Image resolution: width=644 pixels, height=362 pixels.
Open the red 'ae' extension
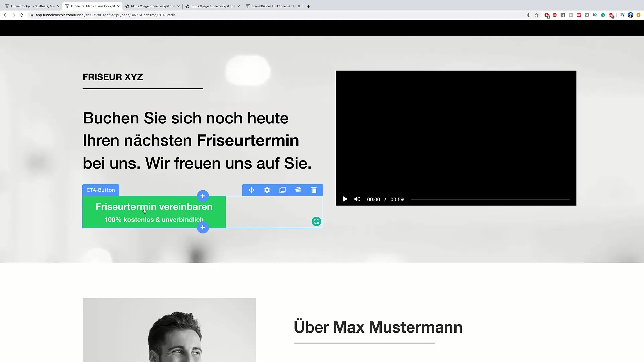(579, 15)
